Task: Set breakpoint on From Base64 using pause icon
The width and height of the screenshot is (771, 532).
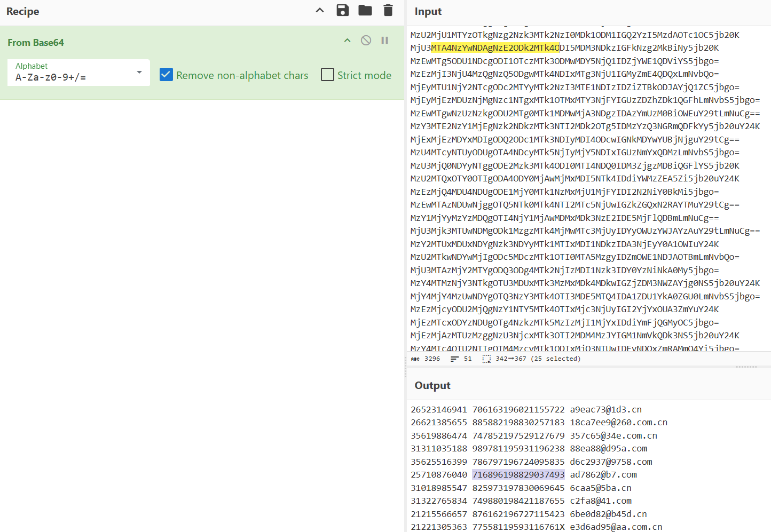Action: [x=384, y=41]
